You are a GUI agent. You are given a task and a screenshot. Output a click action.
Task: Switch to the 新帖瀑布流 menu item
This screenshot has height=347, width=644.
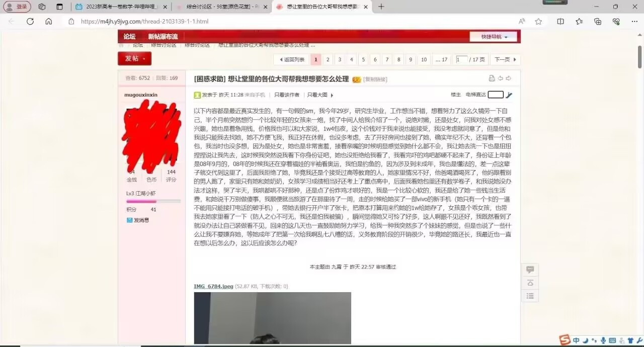pyautogui.click(x=164, y=37)
